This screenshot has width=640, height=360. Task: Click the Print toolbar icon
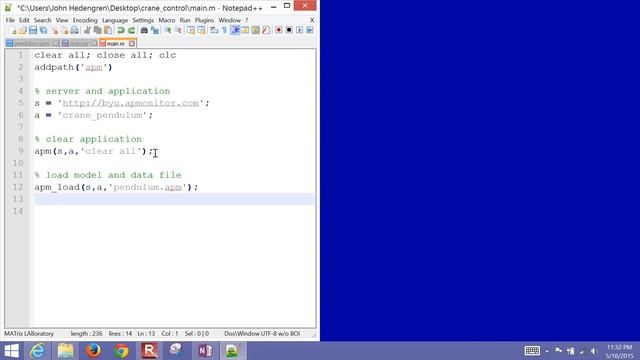click(x=75, y=30)
